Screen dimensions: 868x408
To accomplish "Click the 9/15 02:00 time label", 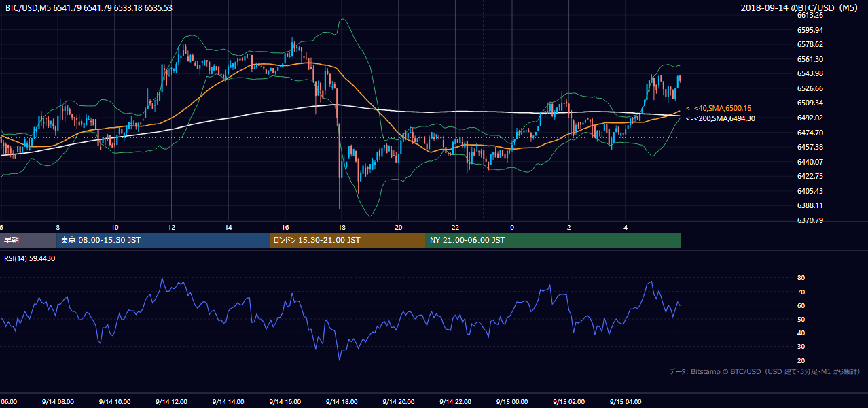I will click(569, 401).
